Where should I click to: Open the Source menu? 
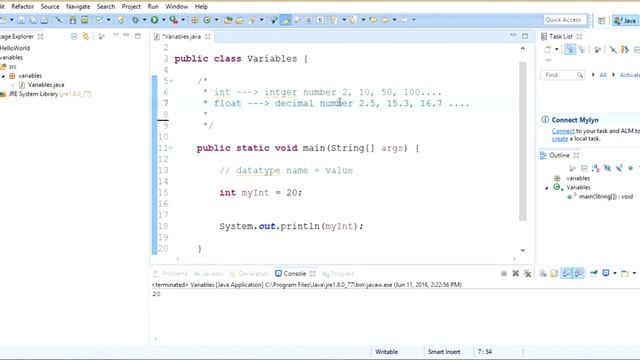pos(50,7)
